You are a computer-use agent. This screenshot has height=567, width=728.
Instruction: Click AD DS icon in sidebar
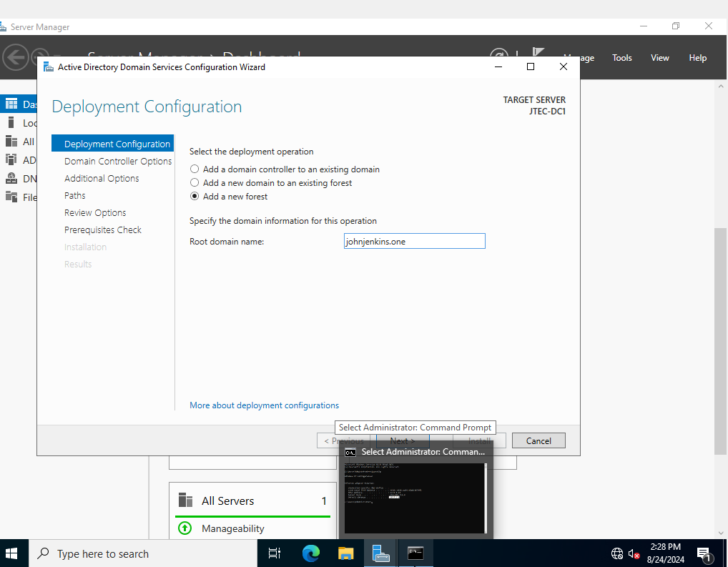[11, 159]
